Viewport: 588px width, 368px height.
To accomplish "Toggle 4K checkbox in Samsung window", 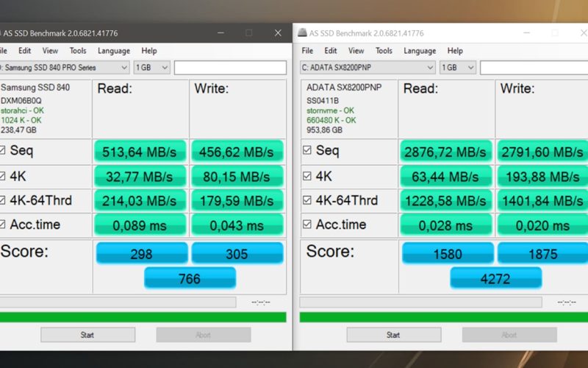I will [2, 176].
